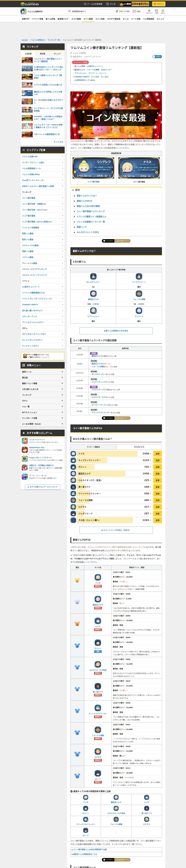Click the お気に入り追加 star icon
Image resolution: width=186 pixels, height=868 pixels.
[x=117, y=11]
